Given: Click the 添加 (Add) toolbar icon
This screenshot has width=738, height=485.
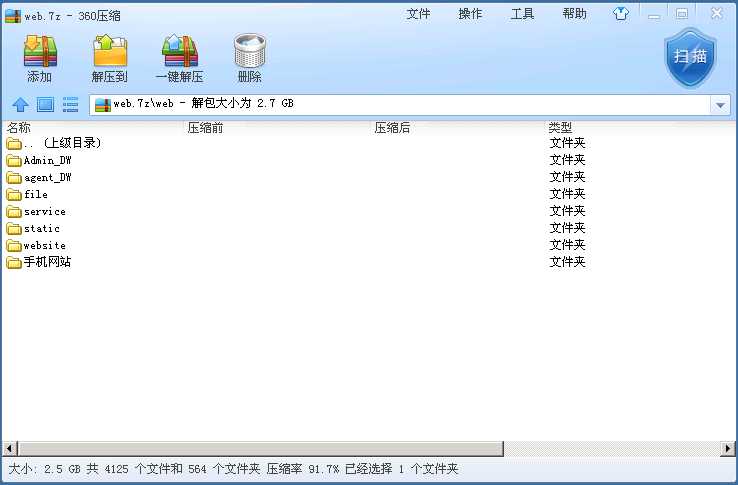Looking at the screenshot, I should pyautogui.click(x=40, y=51).
